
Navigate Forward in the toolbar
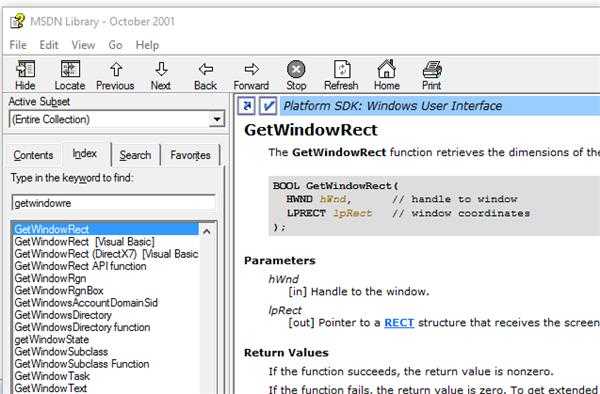click(251, 75)
